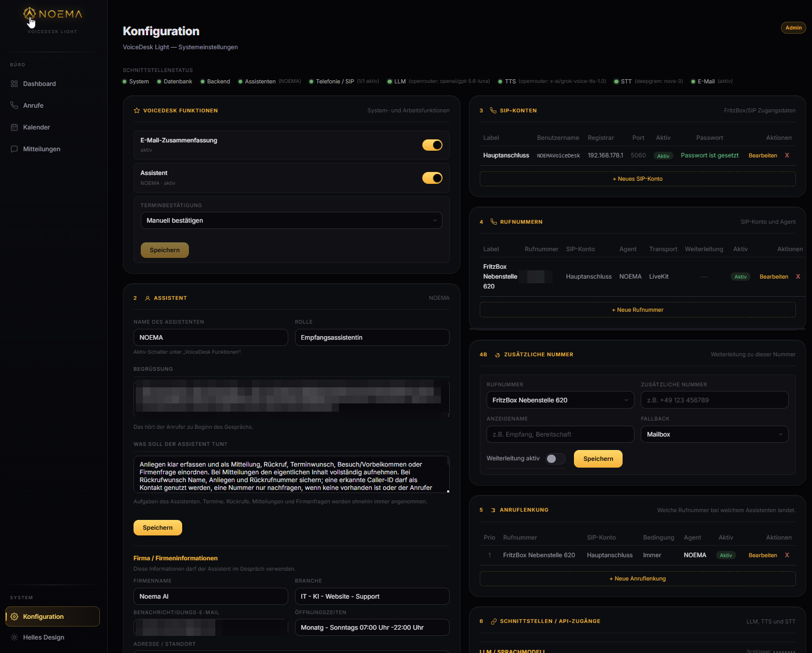Screen dimensions: 812x653
Task: Click the LLM status indicator
Action: tap(438, 82)
